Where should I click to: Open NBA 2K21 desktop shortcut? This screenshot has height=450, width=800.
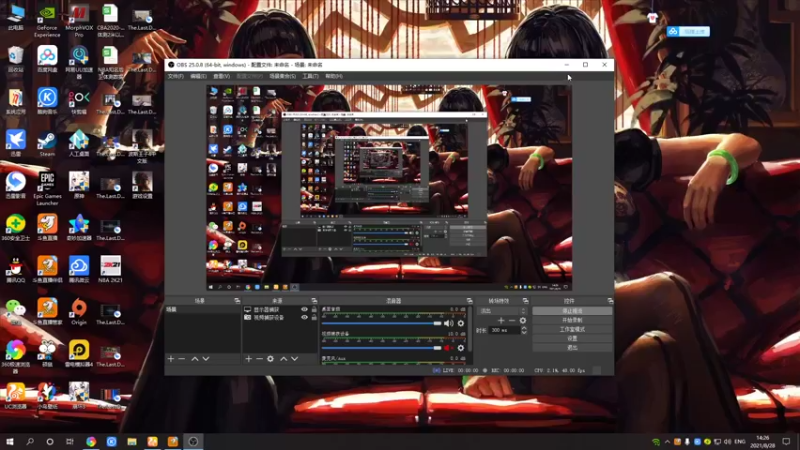110,270
